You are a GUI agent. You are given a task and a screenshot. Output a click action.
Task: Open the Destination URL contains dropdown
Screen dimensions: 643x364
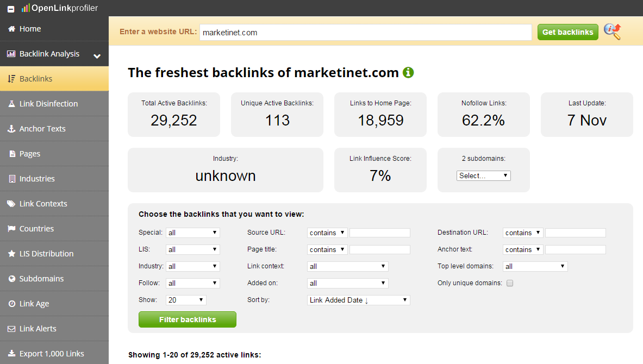tap(523, 233)
